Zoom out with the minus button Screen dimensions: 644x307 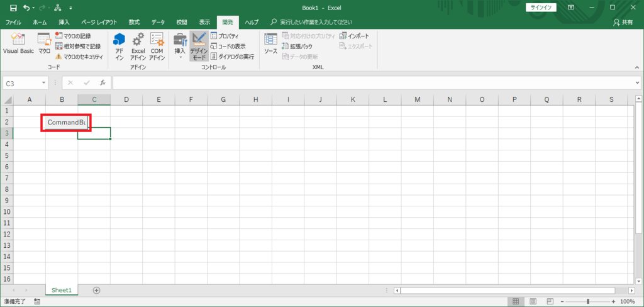pyautogui.click(x=563, y=302)
